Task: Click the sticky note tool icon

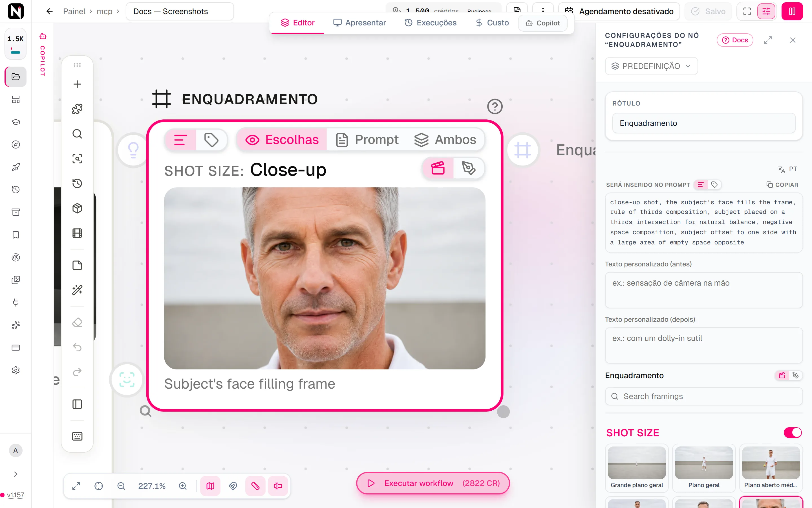Action: click(x=77, y=265)
